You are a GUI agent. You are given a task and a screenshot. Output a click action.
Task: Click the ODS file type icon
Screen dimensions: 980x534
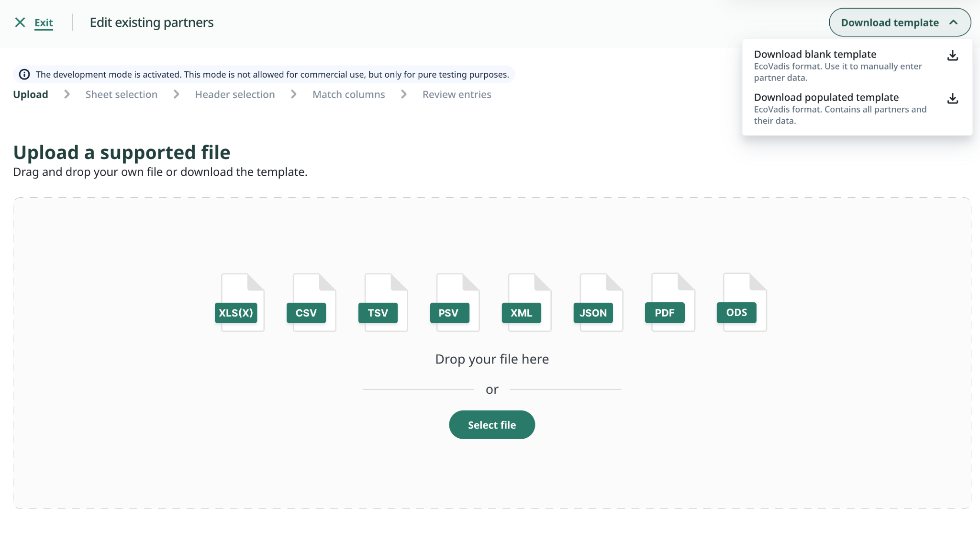point(742,302)
